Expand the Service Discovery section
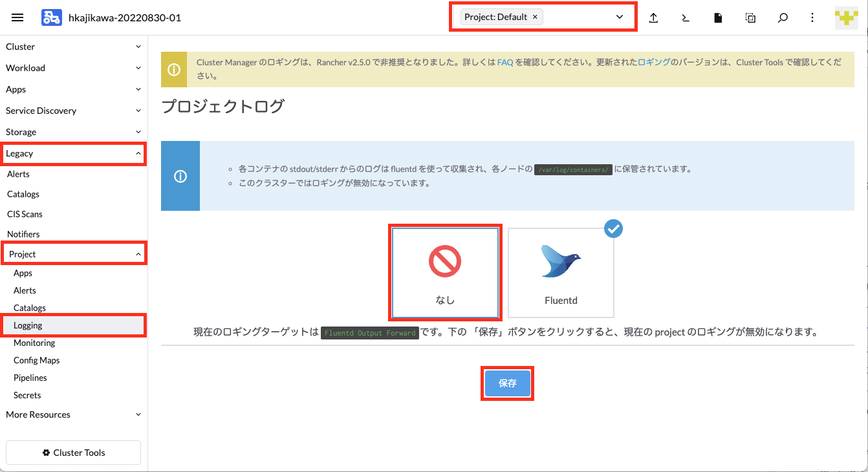Screen dimensions: 868x472 (x=74, y=111)
